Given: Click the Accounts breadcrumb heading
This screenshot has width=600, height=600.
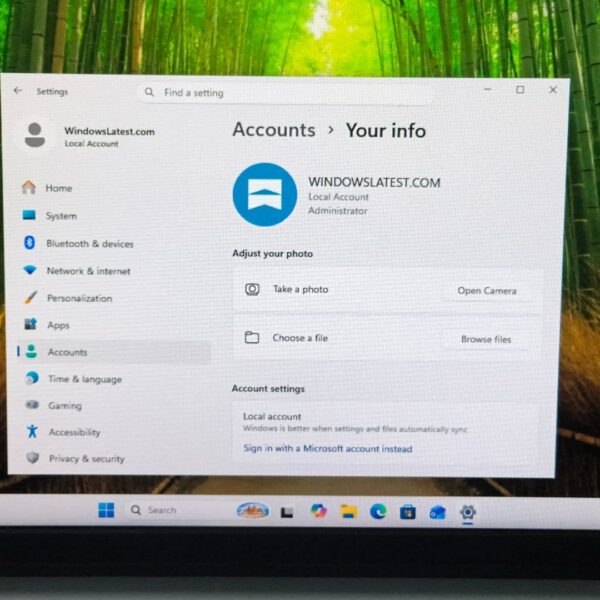Looking at the screenshot, I should [274, 129].
